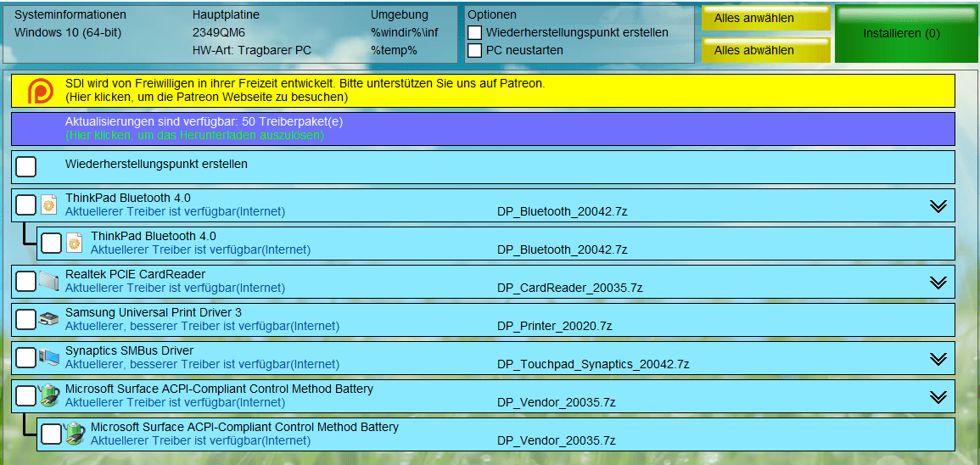Viewport: 980px width, 465px height.
Task: Click gear icon of indented ThinkPad Bluetooth 4.0 row
Action: [75, 244]
